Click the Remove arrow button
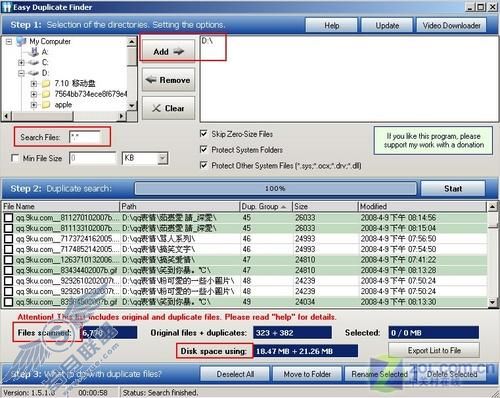 [168, 80]
